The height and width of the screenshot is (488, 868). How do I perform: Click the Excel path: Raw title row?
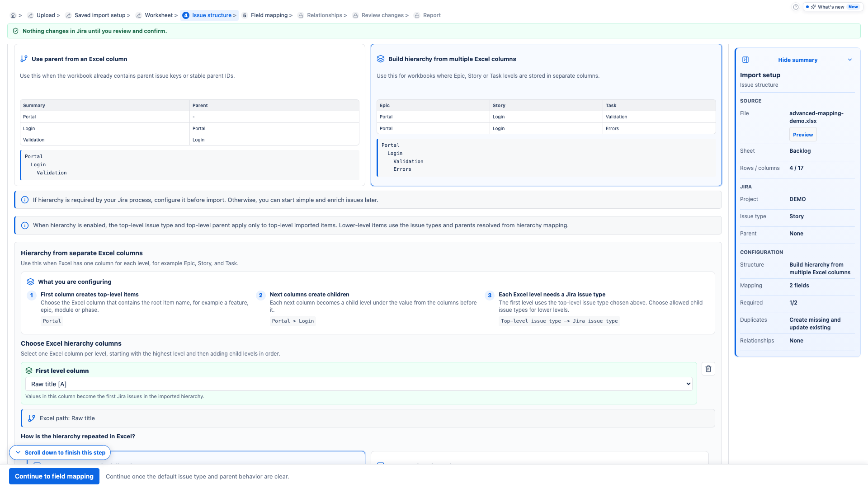point(368,418)
